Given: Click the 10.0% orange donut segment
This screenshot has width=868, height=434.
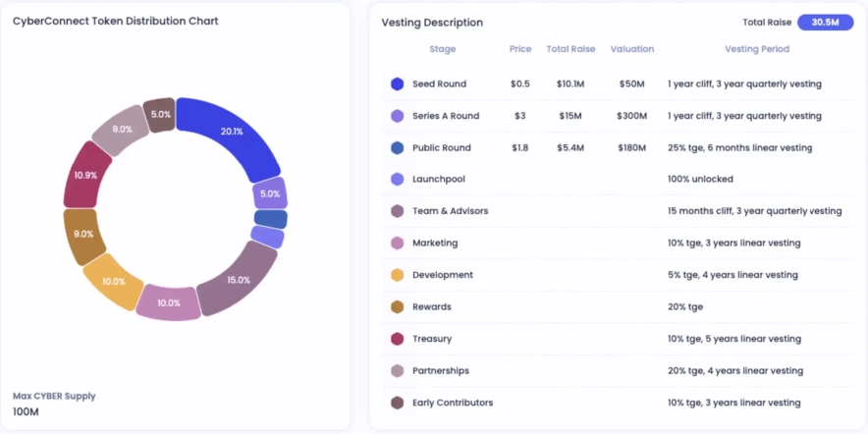Looking at the screenshot, I should (113, 282).
